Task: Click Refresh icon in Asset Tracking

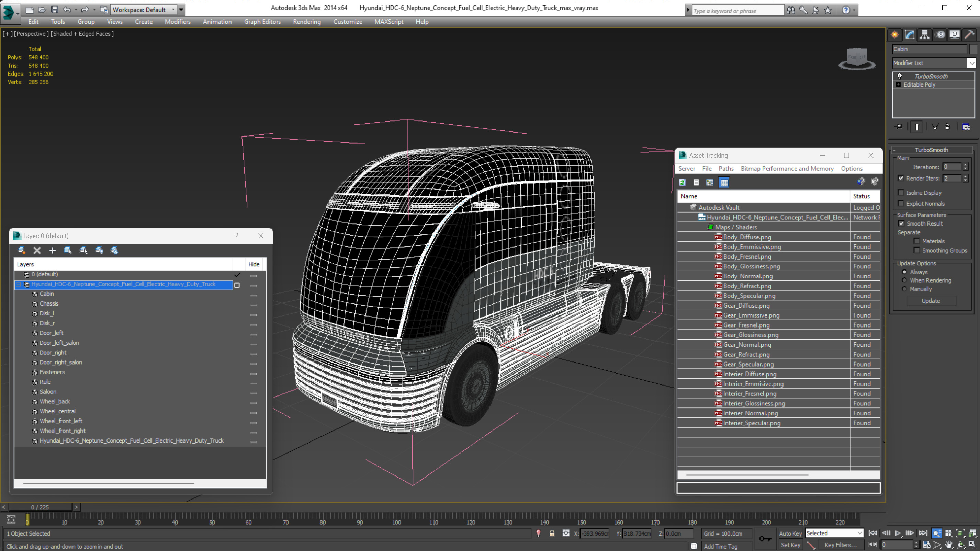Action: (683, 183)
